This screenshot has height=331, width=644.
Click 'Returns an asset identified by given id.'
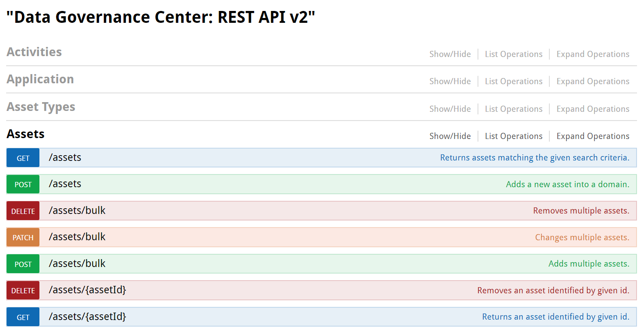tap(556, 317)
